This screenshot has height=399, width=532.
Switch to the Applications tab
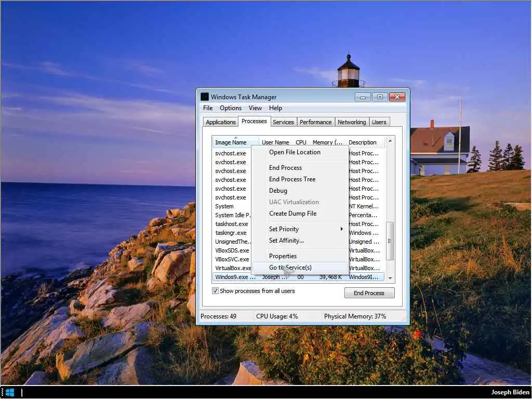coord(220,122)
